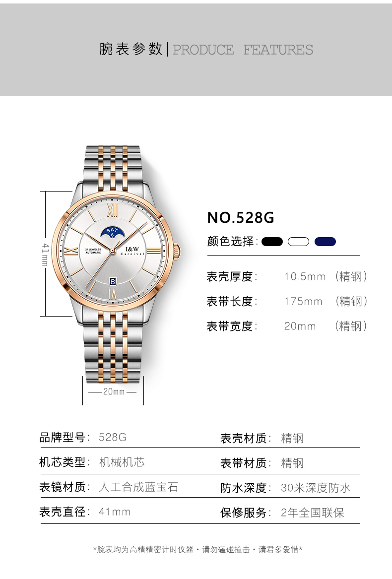Image resolution: width=392 pixels, height=579 pixels.
Task: Click the 人工合成蓝宝石 glass material value
Action: coord(138,487)
